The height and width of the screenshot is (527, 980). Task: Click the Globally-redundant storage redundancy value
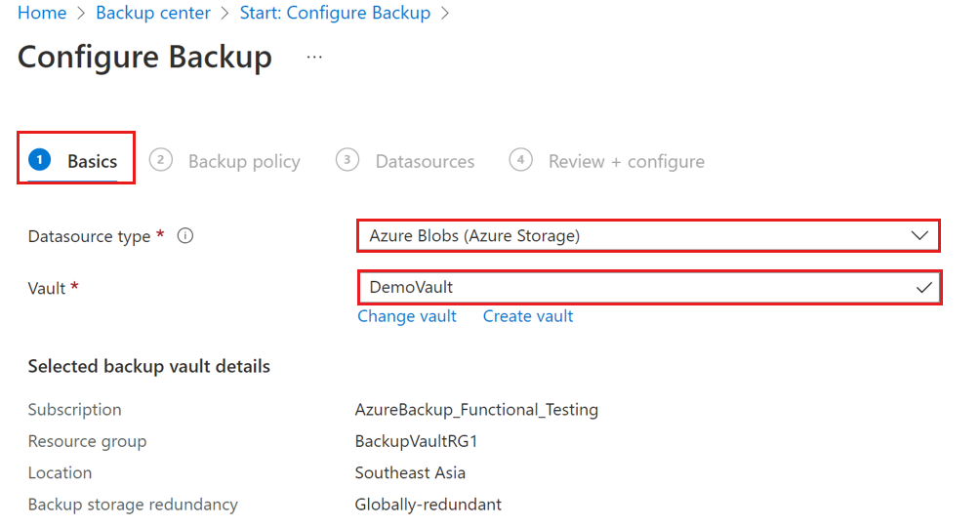point(429,505)
